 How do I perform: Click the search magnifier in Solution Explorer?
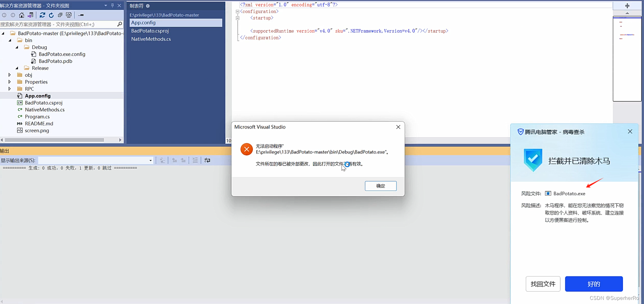(119, 24)
